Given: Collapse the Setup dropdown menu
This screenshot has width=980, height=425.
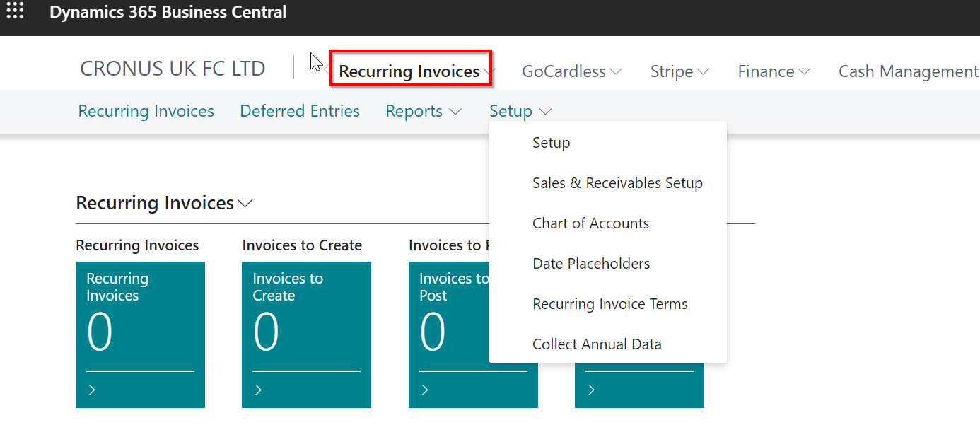Looking at the screenshot, I should (x=520, y=112).
